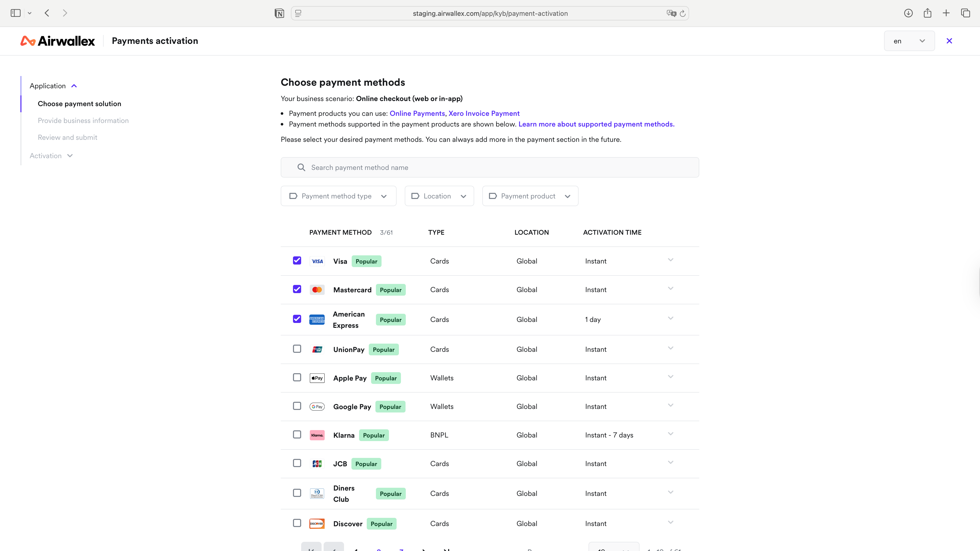Expand the American Express row details

[671, 319]
